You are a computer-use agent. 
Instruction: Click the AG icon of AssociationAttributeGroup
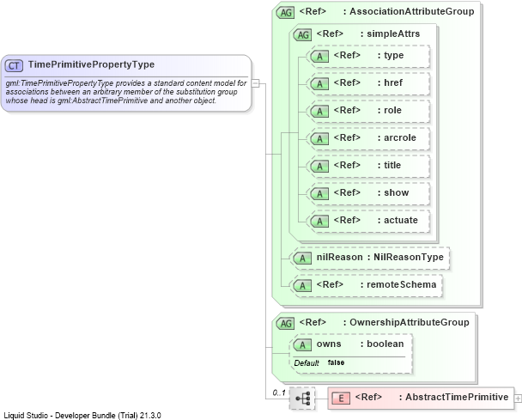pyautogui.click(x=286, y=13)
